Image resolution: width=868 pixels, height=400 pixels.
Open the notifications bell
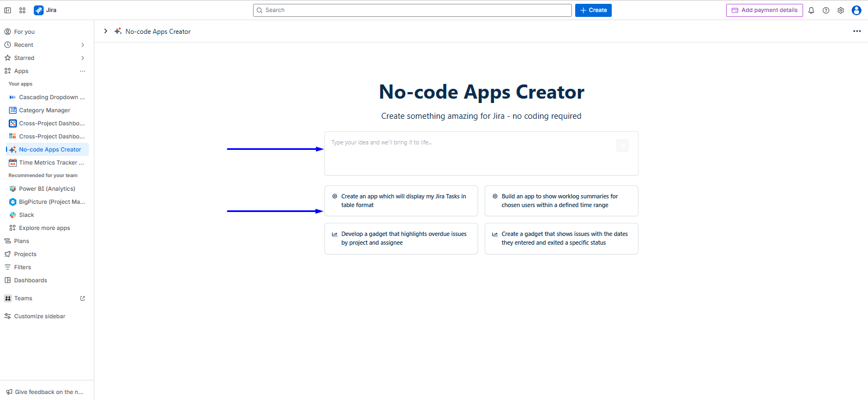point(811,10)
